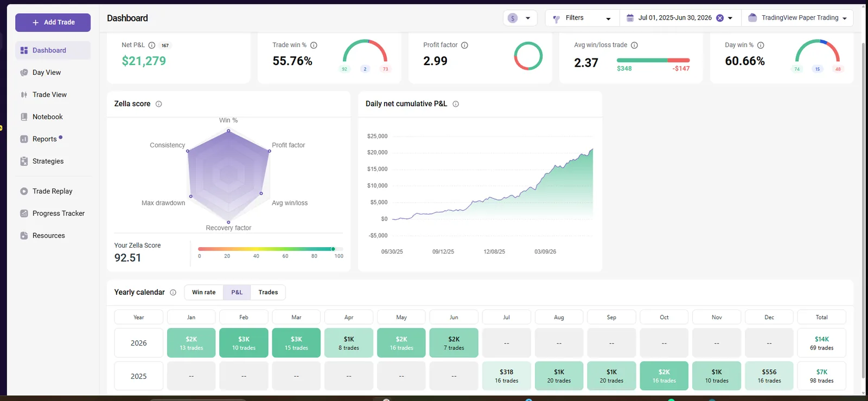Clear the selected date range
This screenshot has height=401, width=868.
tap(720, 18)
